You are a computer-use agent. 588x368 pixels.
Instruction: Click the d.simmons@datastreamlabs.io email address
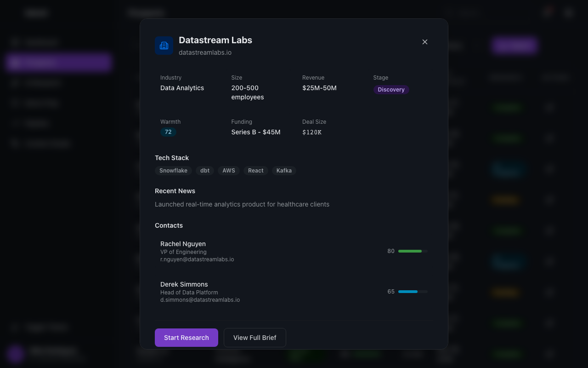[x=200, y=300]
